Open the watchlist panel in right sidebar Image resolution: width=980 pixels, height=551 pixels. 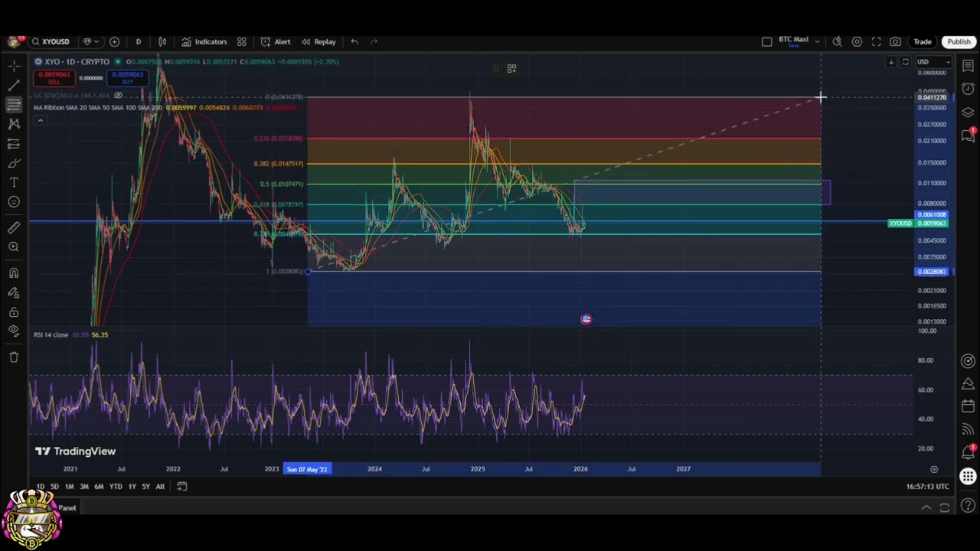point(968,67)
